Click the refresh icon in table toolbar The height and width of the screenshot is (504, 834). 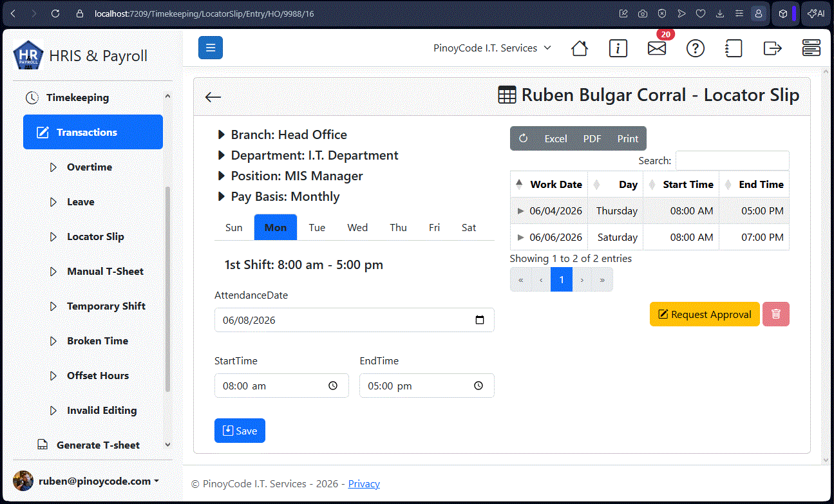tap(524, 138)
